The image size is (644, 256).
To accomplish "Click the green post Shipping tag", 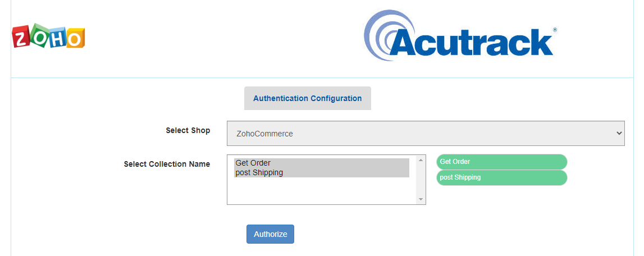I will click(x=501, y=178).
